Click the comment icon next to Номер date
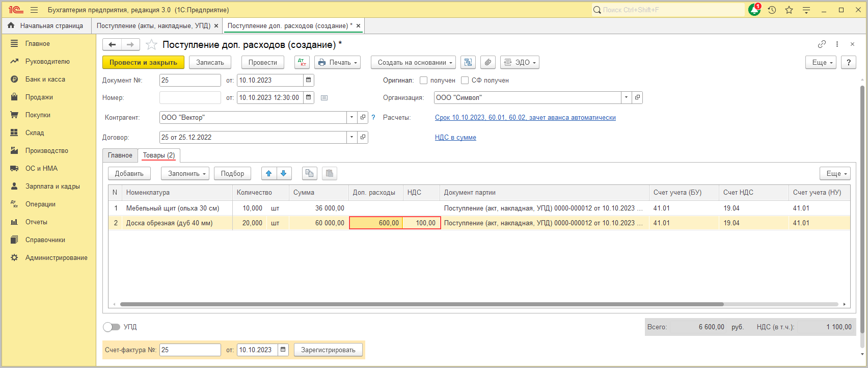 (x=324, y=97)
